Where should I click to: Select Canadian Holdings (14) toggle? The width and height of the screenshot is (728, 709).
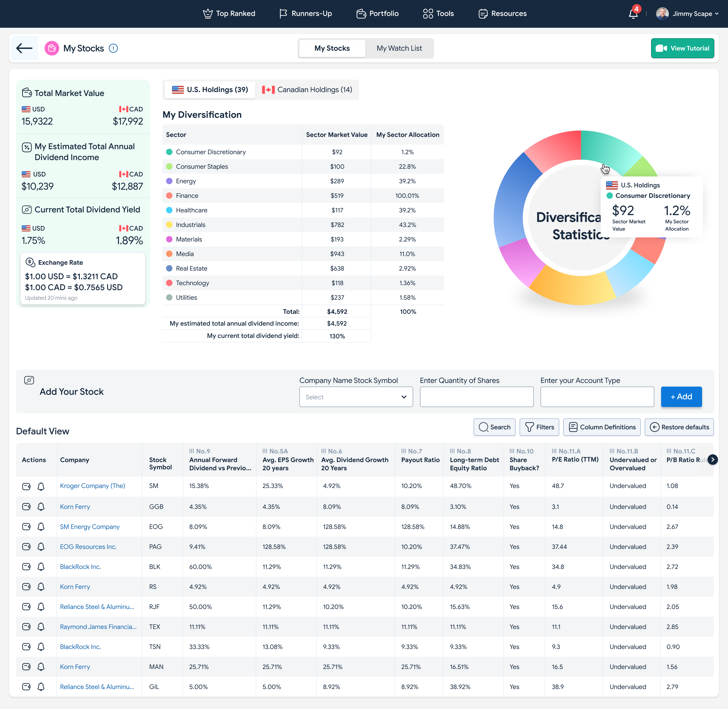point(307,90)
